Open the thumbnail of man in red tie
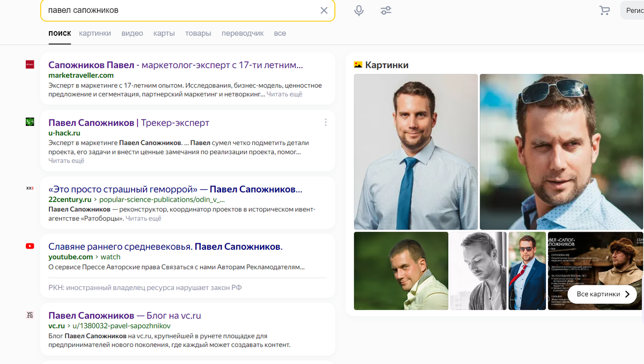This screenshot has width=644, height=364. pyautogui.click(x=527, y=271)
